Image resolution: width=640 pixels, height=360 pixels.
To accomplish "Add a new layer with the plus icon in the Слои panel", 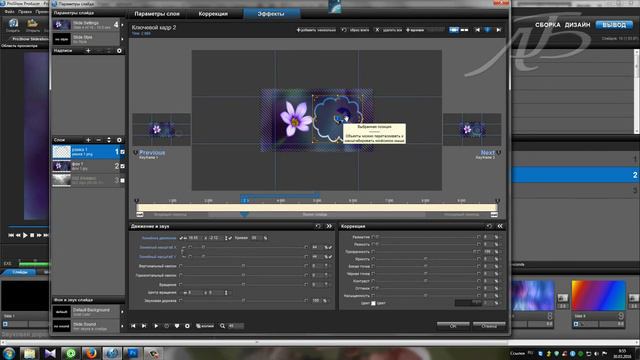I will pyautogui.click(x=88, y=140).
